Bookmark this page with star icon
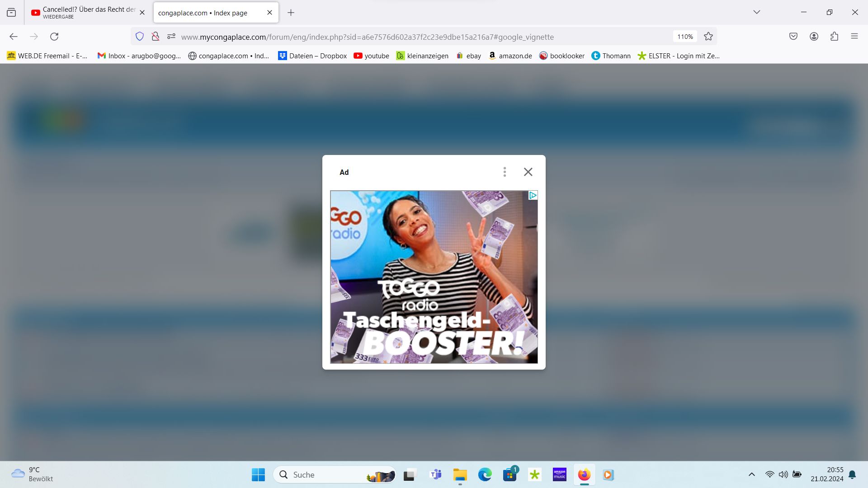868x488 pixels. (x=708, y=37)
